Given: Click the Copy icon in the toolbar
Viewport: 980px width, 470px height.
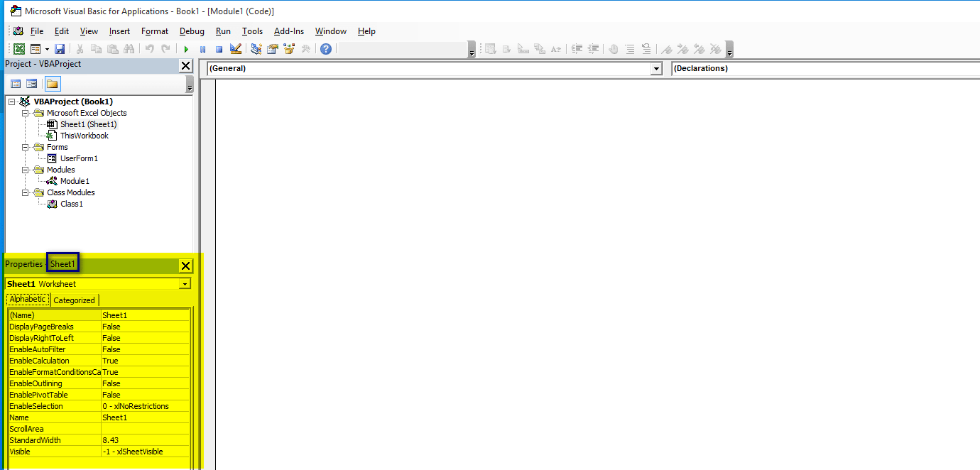Looking at the screenshot, I should (96, 49).
